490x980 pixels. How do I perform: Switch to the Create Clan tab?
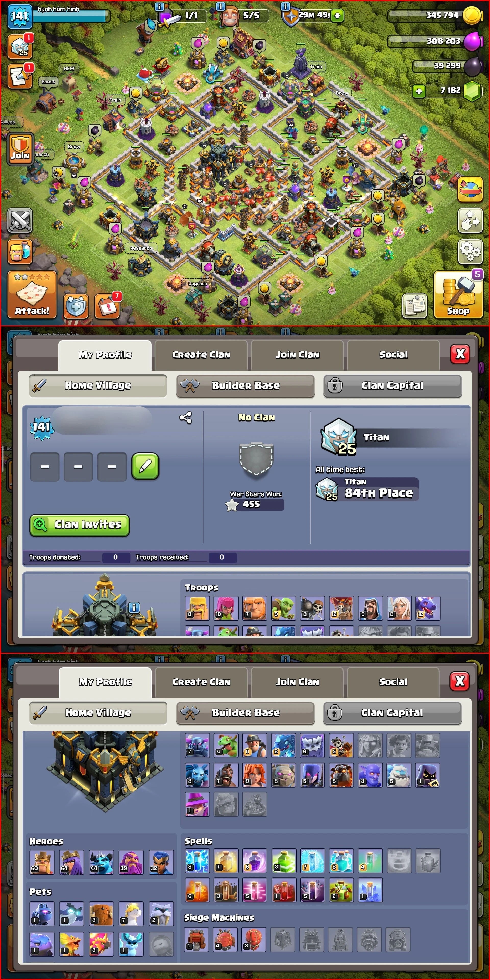click(201, 355)
